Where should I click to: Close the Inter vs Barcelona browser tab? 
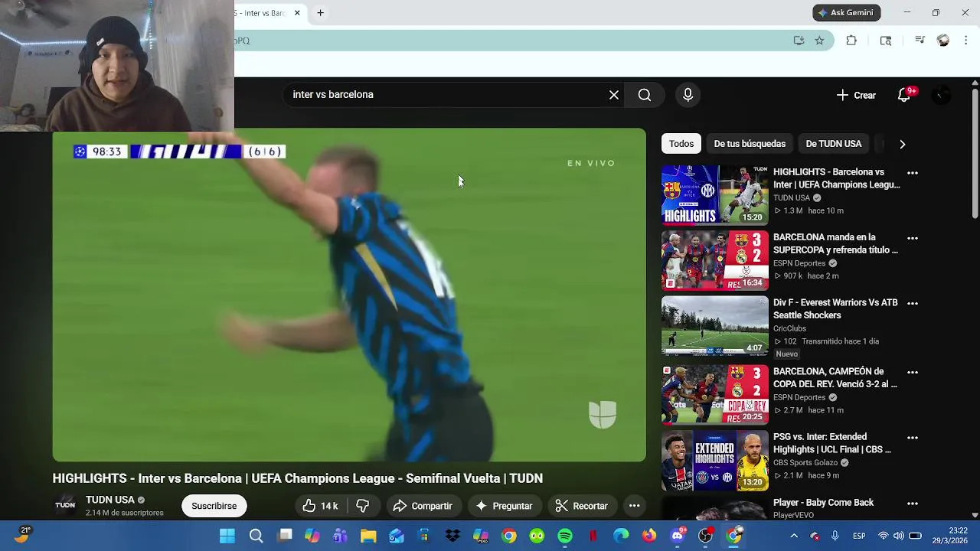point(297,13)
